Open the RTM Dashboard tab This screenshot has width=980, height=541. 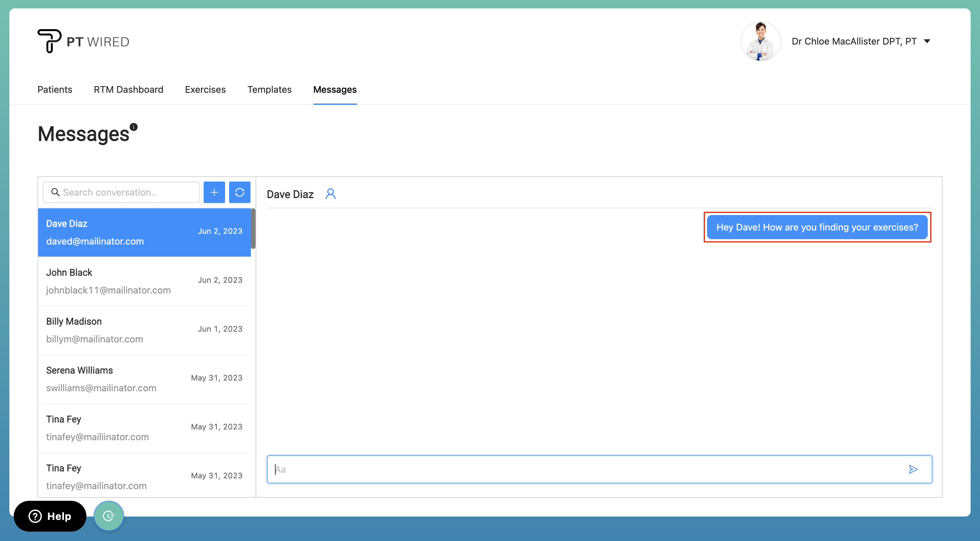(x=129, y=90)
